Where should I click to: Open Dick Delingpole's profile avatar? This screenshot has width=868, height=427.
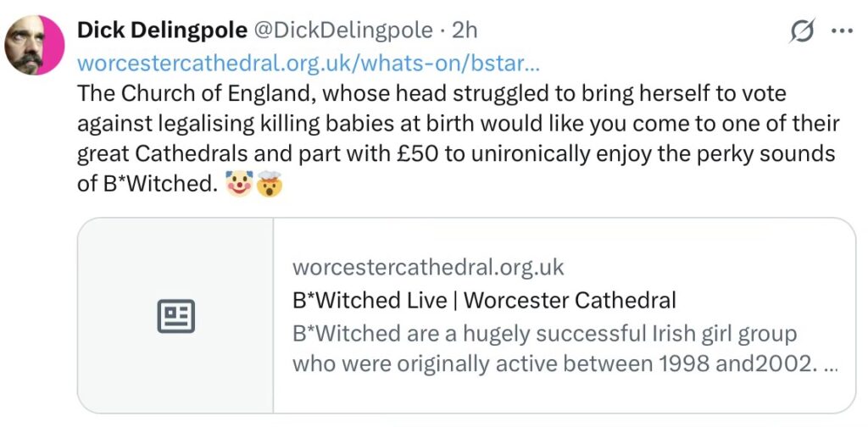pos(35,45)
